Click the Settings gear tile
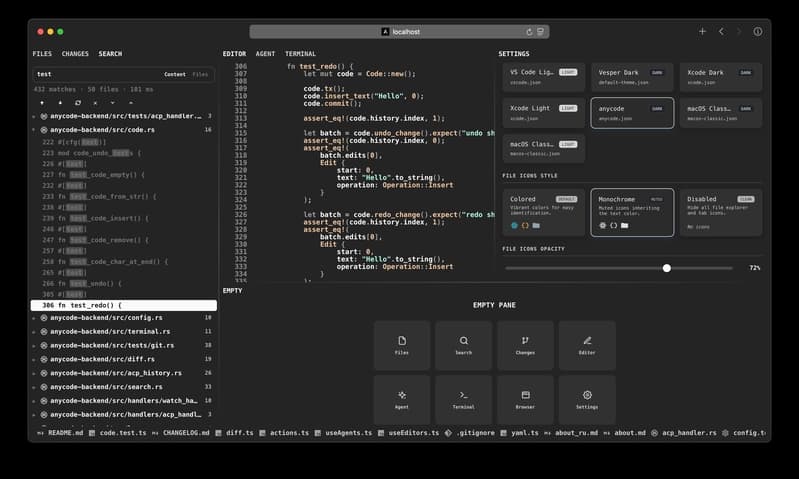 587,400
